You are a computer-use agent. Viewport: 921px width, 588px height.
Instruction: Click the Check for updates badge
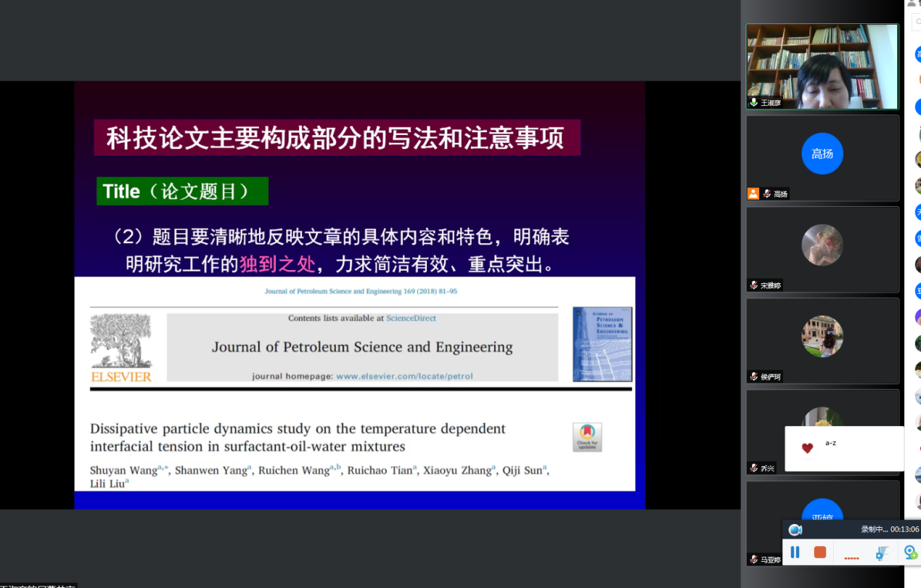point(586,437)
